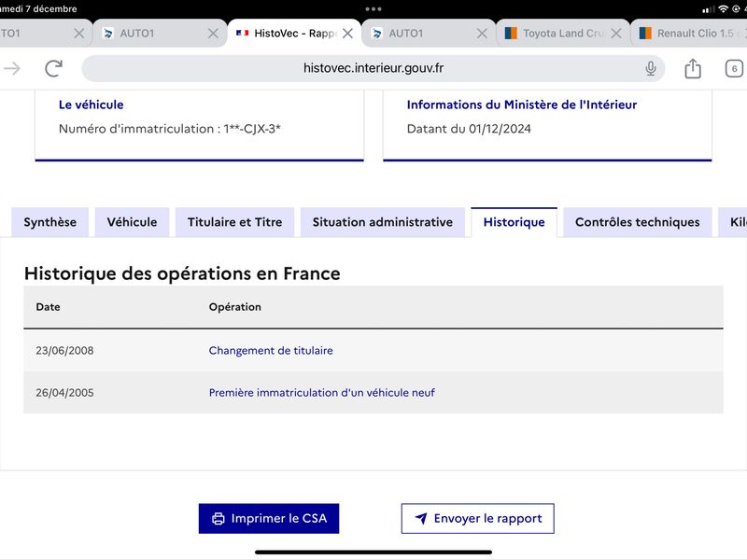The width and height of the screenshot is (747, 560).
Task: Tap the microphone icon in the address bar
Action: coord(650,68)
